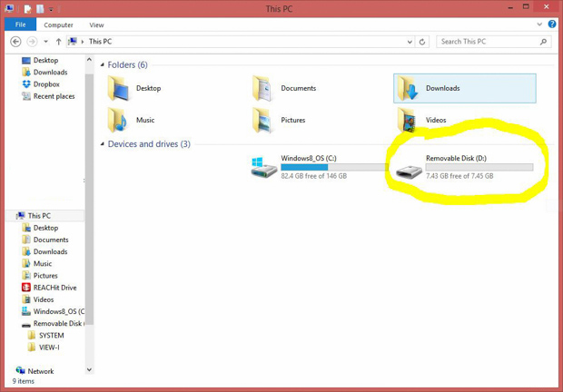Go up one level with Up arrow
The image size is (563, 392).
point(58,42)
